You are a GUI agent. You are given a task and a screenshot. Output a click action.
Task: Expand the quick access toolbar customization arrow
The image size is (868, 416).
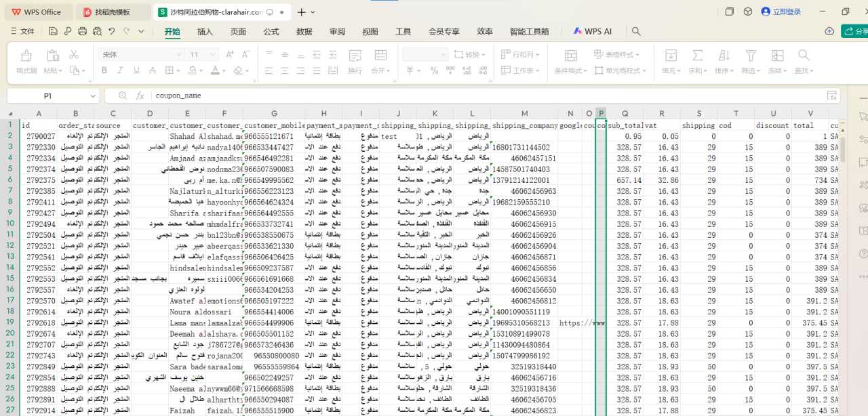pyautogui.click(x=142, y=31)
